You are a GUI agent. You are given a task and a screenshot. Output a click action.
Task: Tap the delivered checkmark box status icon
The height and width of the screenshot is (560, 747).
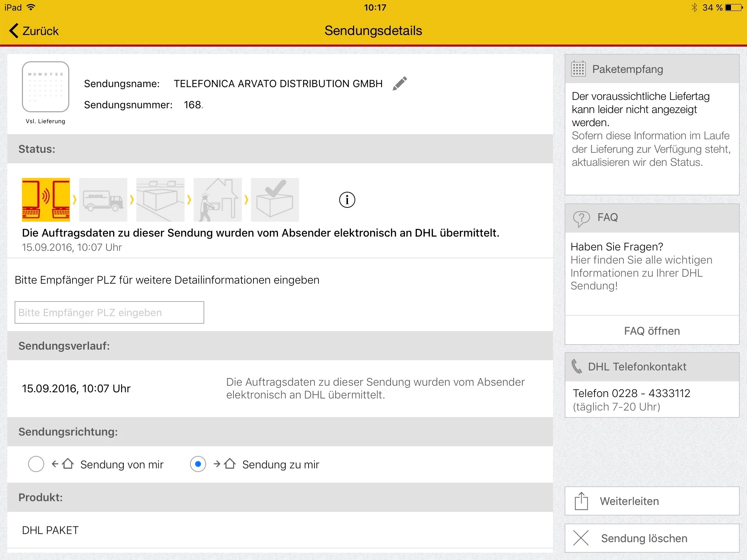pos(275,200)
